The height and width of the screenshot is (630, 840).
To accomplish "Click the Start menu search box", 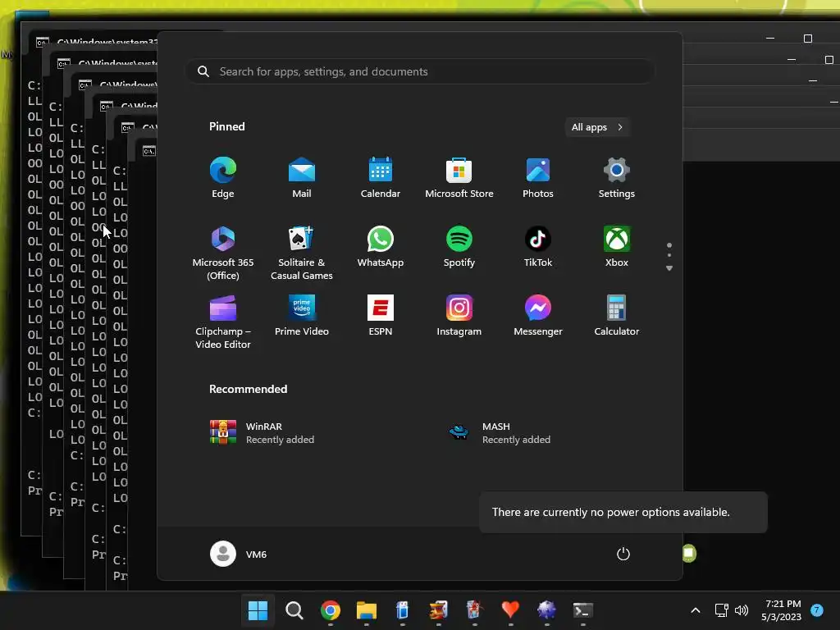I will (x=420, y=71).
